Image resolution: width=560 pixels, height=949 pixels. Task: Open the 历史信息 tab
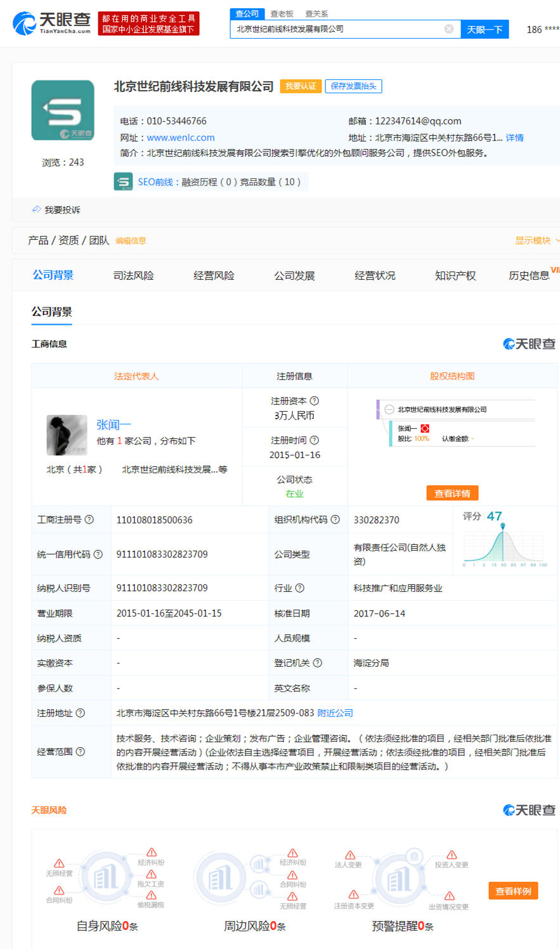click(x=529, y=275)
